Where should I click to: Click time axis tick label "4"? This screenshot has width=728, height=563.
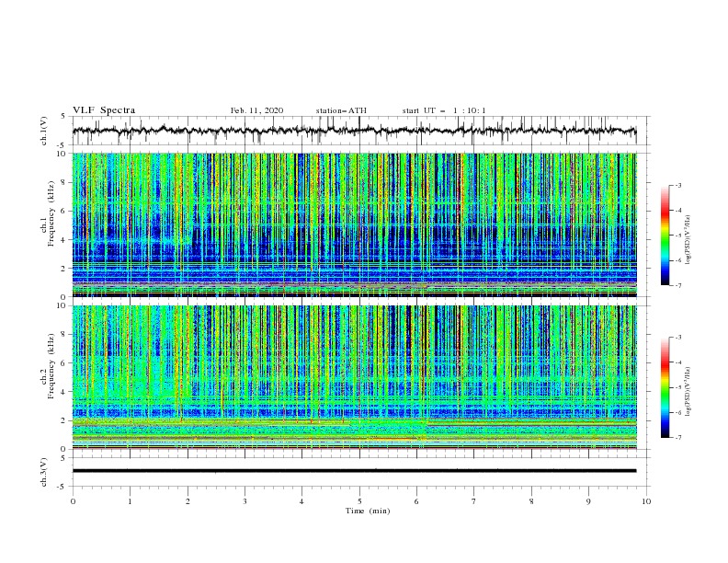[301, 501]
